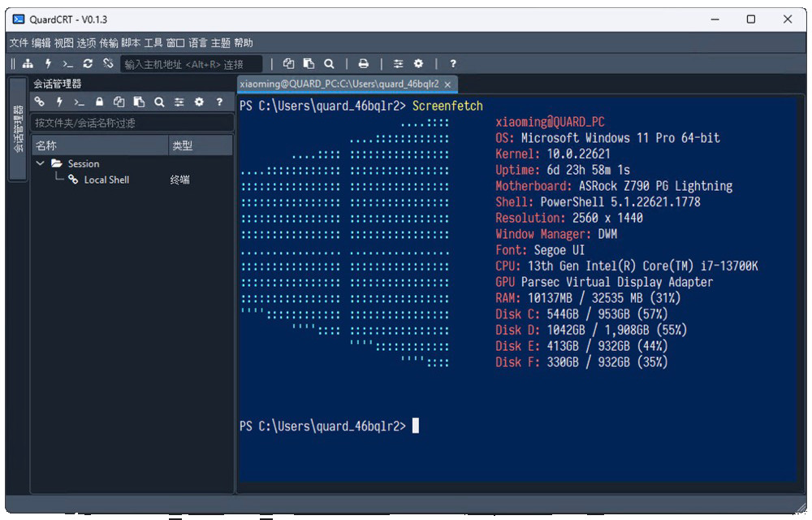The width and height of the screenshot is (812, 520).
Task: Click the 'Disk F: 330GB / 932GB' line
Action: click(x=581, y=362)
